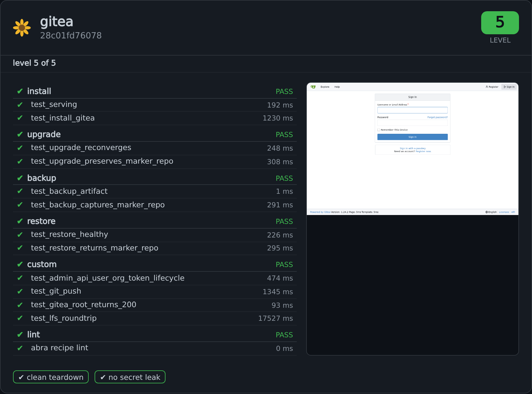Select the test_lfs_roundtrip test name
Image resolution: width=532 pixels, height=394 pixels.
coord(64,318)
